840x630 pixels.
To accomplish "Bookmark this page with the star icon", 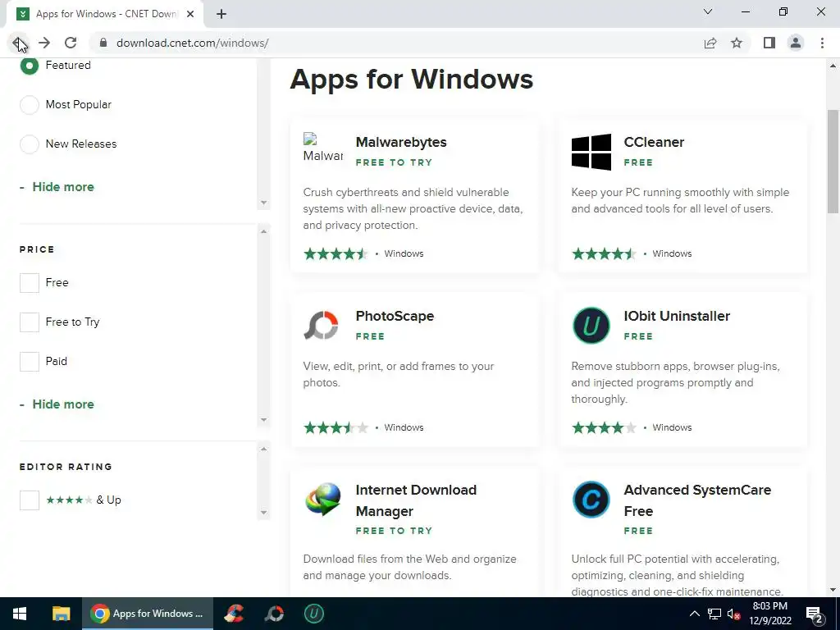I will pyautogui.click(x=737, y=43).
